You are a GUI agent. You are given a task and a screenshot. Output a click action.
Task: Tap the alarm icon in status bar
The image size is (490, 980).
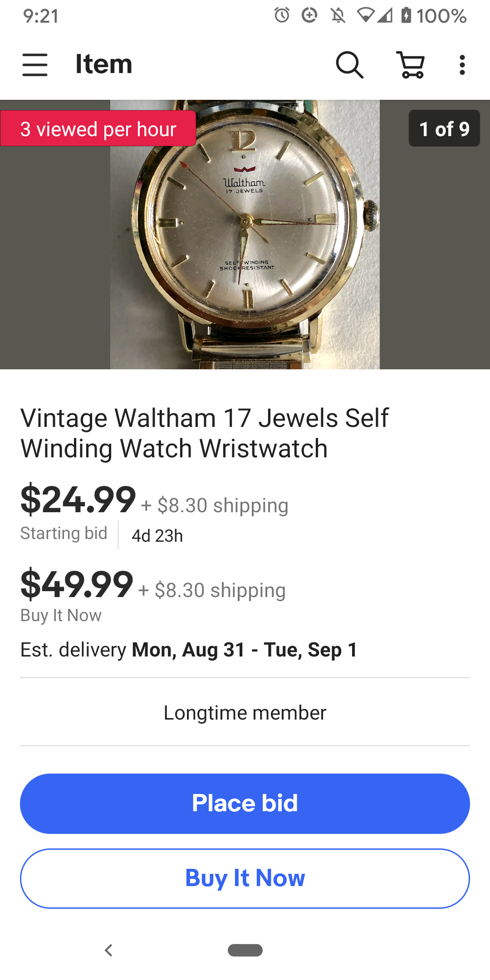(x=282, y=15)
